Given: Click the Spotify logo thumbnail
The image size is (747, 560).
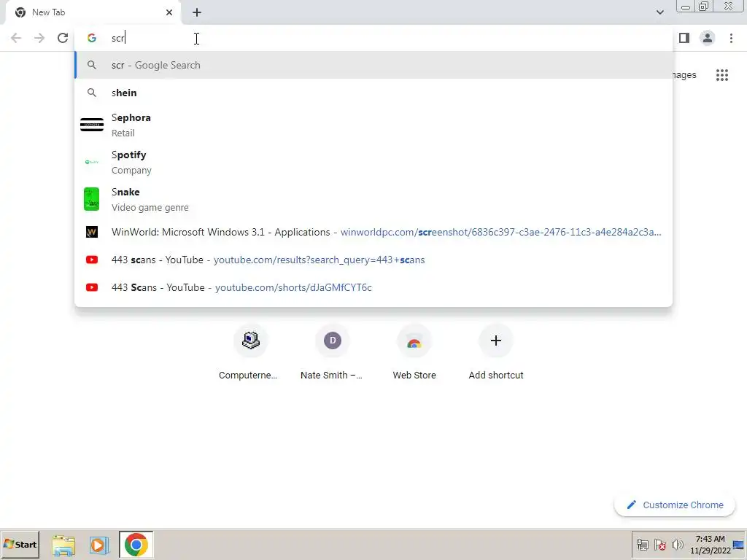Looking at the screenshot, I should (x=92, y=162).
